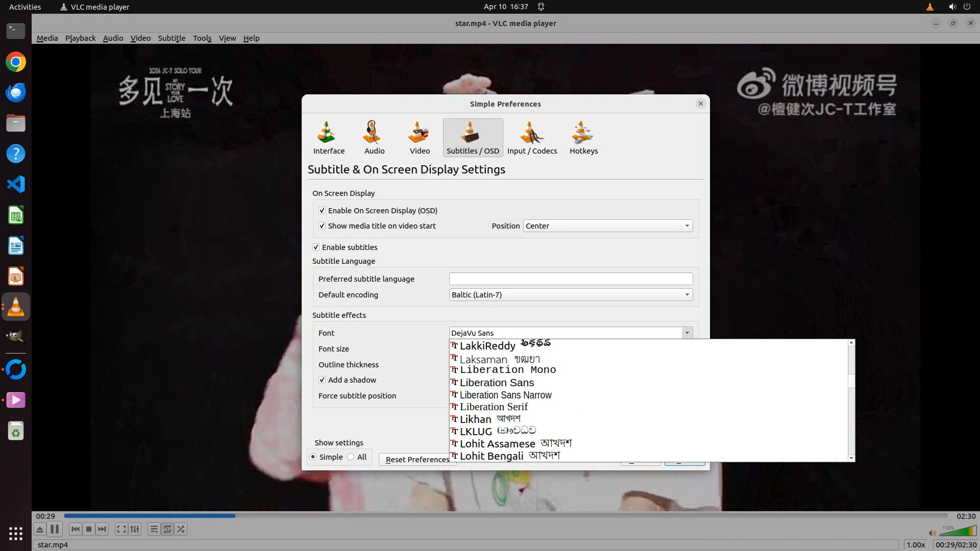Switch to the Audio preferences icon
The height and width of the screenshot is (551, 980).
point(374,137)
